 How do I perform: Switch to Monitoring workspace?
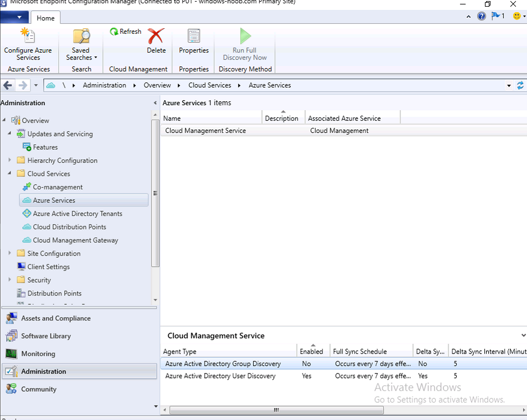[x=79, y=354]
